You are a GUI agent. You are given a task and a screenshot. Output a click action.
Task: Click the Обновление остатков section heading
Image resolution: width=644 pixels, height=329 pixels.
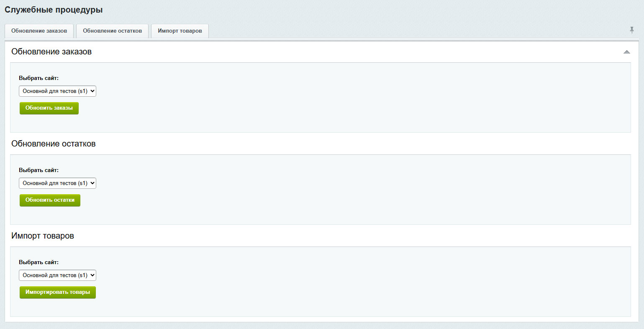[x=54, y=144]
